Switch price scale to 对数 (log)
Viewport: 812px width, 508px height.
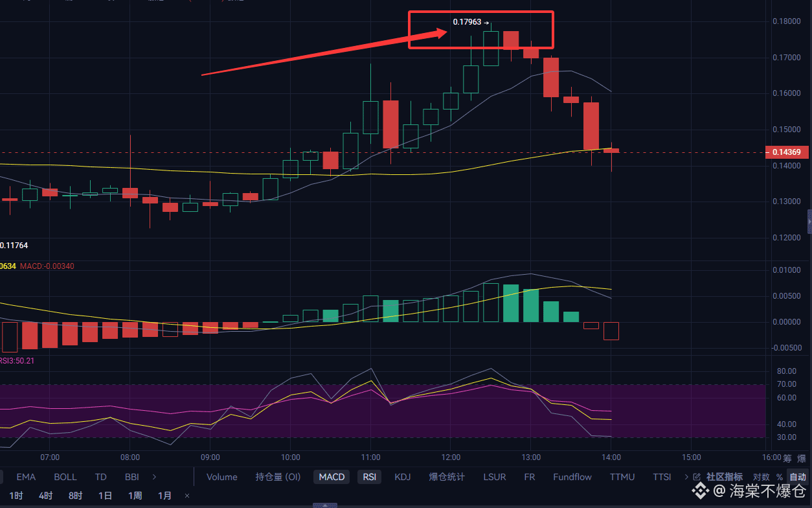[761, 477]
